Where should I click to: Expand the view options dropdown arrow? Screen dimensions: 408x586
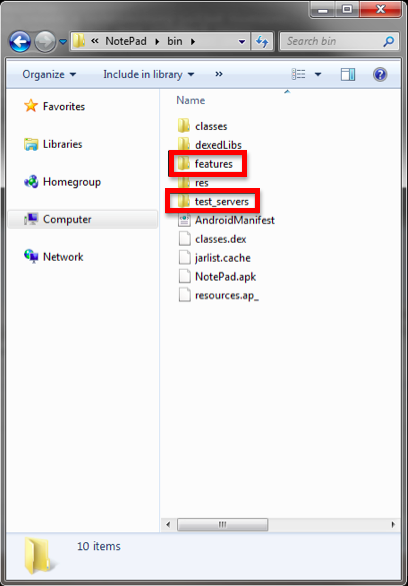coord(318,74)
